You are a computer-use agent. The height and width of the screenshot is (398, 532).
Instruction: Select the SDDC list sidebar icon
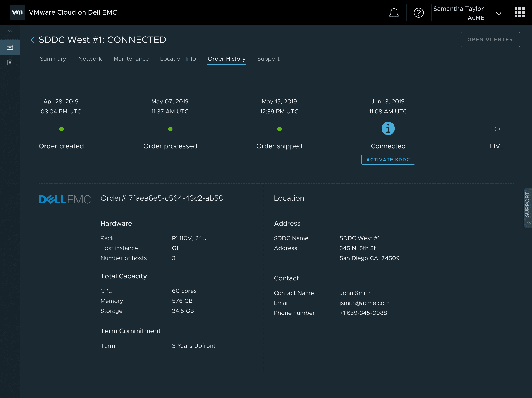tap(10, 47)
